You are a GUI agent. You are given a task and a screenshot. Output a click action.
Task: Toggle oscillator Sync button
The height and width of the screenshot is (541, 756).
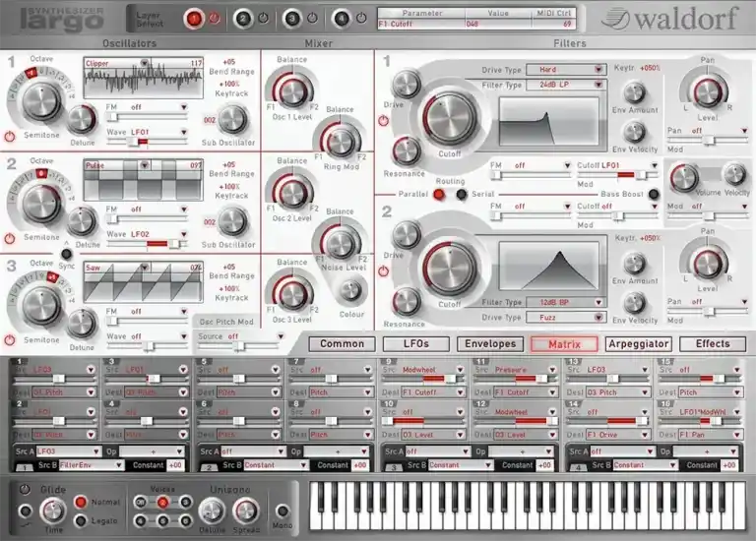67,254
